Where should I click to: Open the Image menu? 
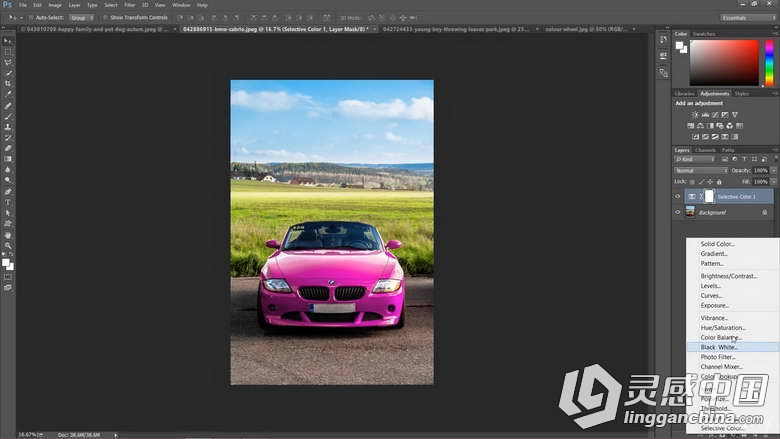point(55,5)
